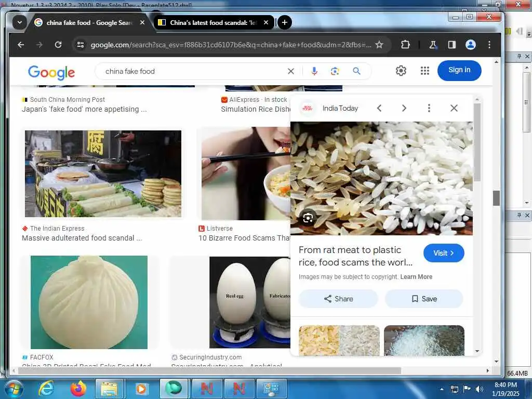Open Action Center flag tray icon
Image resolution: width=532 pixels, height=399 pixels.
point(467,389)
